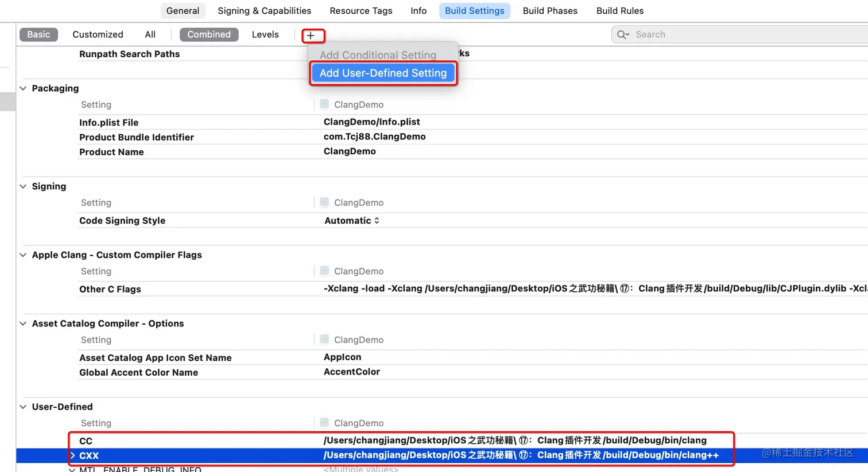This screenshot has height=472, width=868.
Task: Click the build settings Search field
Action: coord(739,34)
